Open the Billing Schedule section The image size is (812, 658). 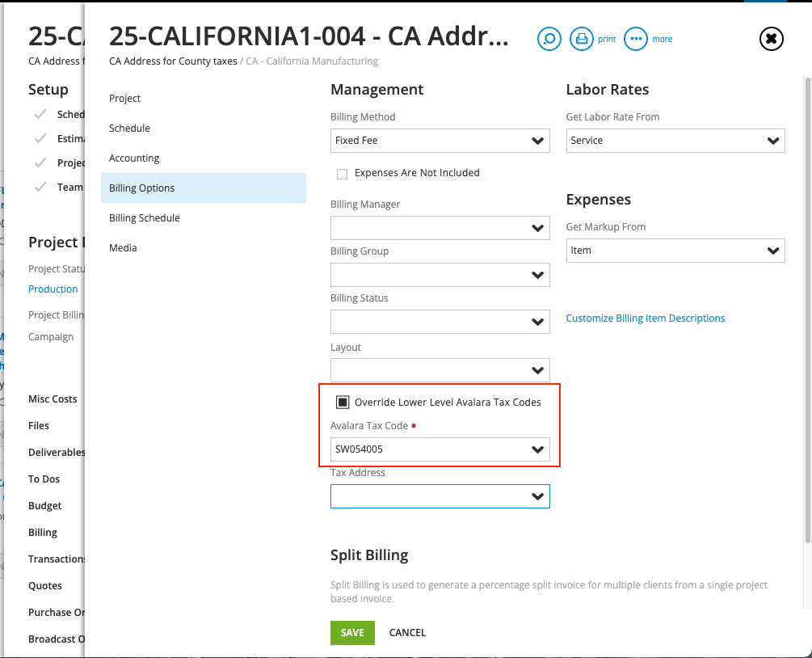pyautogui.click(x=204, y=218)
